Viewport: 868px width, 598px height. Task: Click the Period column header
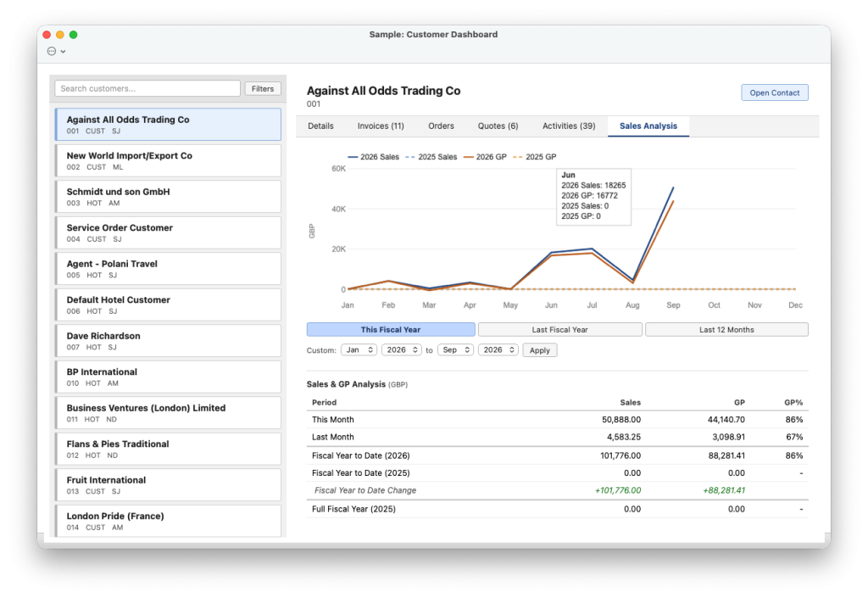click(x=324, y=403)
